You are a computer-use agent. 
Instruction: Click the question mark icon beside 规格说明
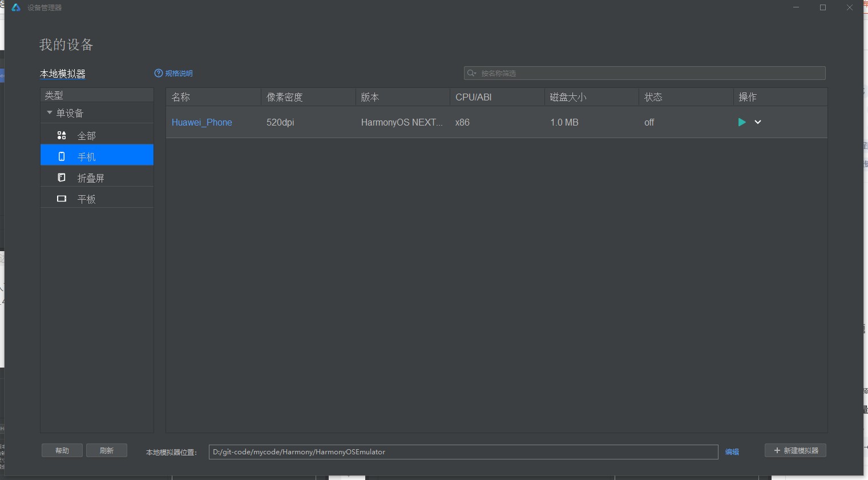coord(159,73)
